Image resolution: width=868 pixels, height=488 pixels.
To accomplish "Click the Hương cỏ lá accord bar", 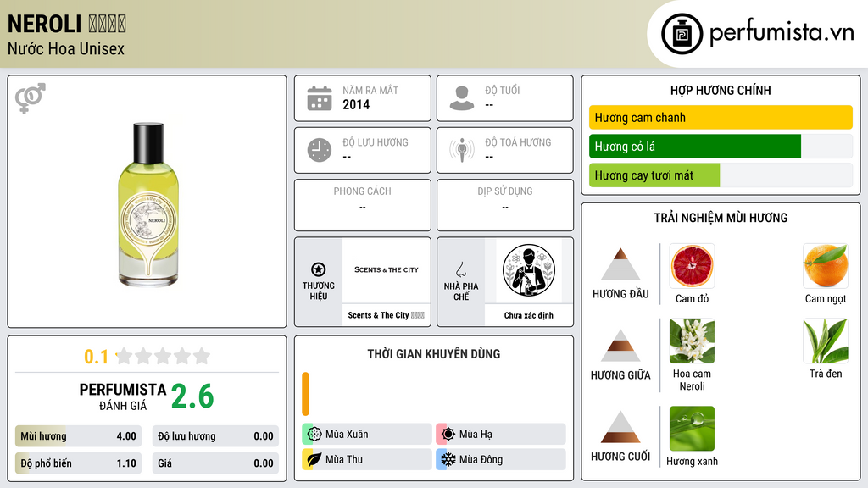I will [x=721, y=146].
